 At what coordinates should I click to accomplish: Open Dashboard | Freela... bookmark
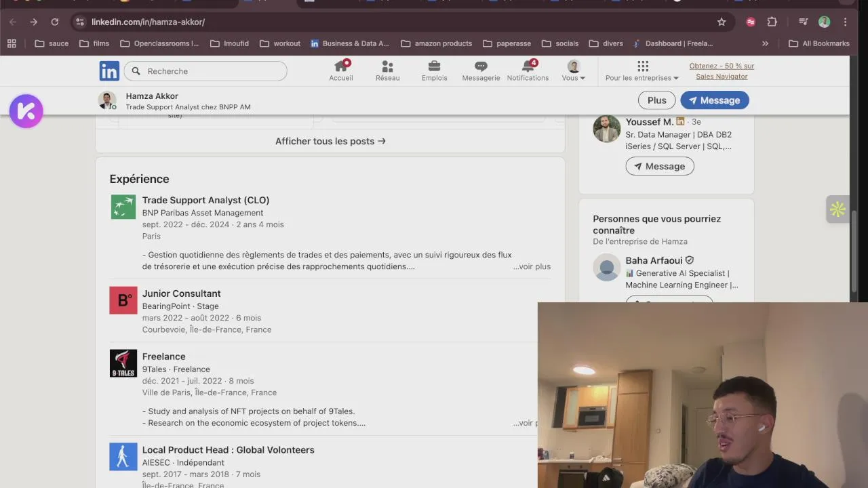pos(673,43)
